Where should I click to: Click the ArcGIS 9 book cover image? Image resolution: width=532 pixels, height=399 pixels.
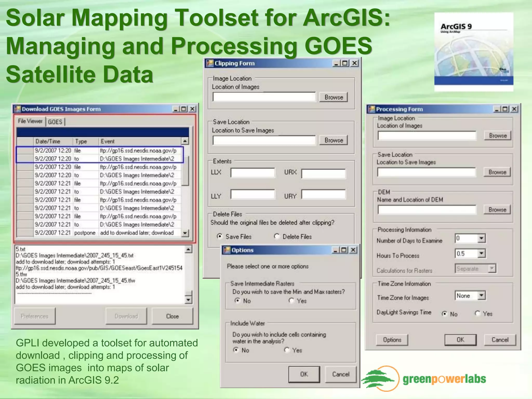(x=474, y=52)
